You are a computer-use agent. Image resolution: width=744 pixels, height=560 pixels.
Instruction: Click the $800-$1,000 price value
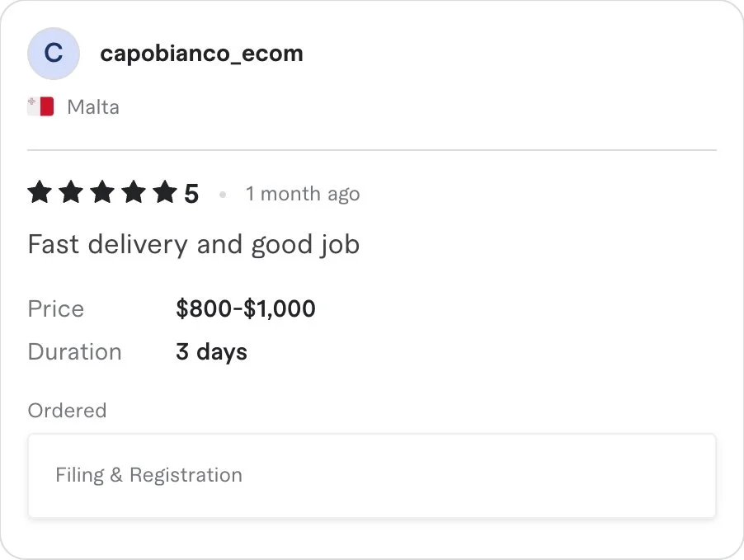[x=246, y=309]
